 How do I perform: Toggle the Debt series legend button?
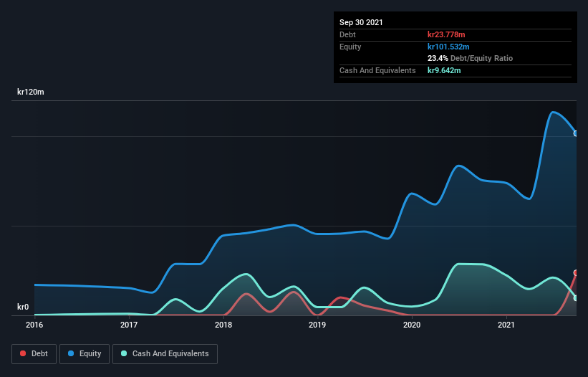point(34,354)
